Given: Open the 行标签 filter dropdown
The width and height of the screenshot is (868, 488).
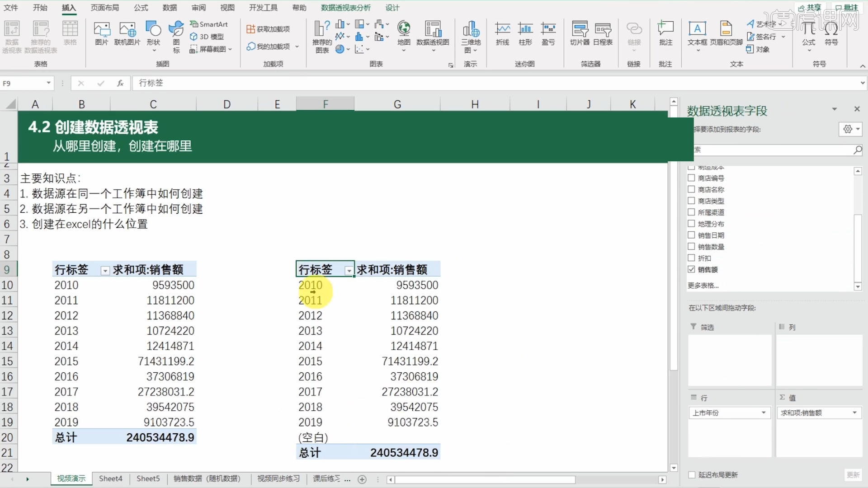Looking at the screenshot, I should pyautogui.click(x=349, y=270).
